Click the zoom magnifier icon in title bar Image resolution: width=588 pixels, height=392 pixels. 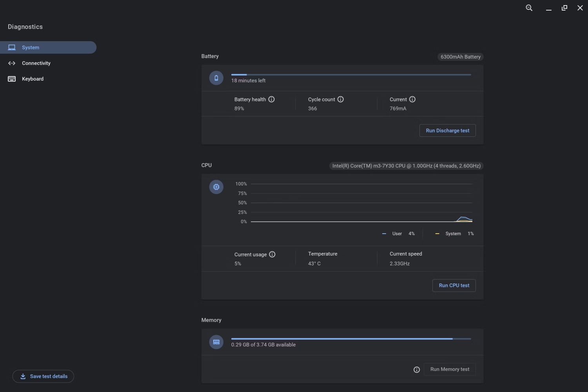(529, 8)
